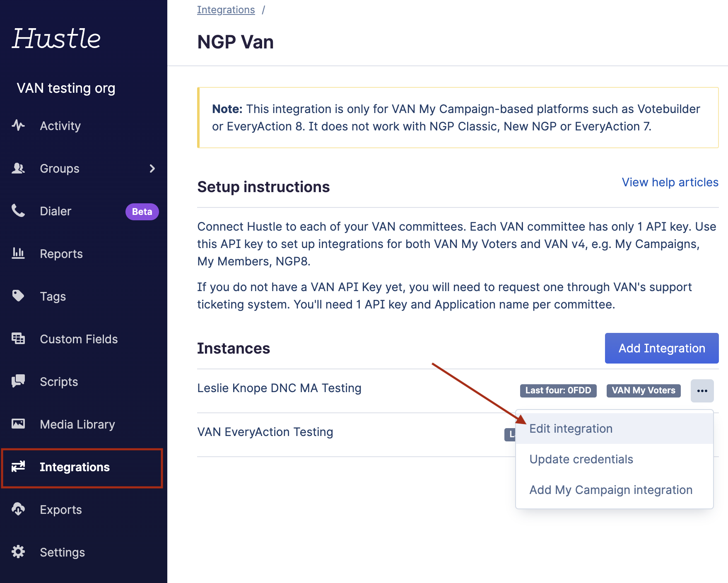This screenshot has width=728, height=583.
Task: Open Leslie Knope DNC MA Testing instance
Action: 279,388
